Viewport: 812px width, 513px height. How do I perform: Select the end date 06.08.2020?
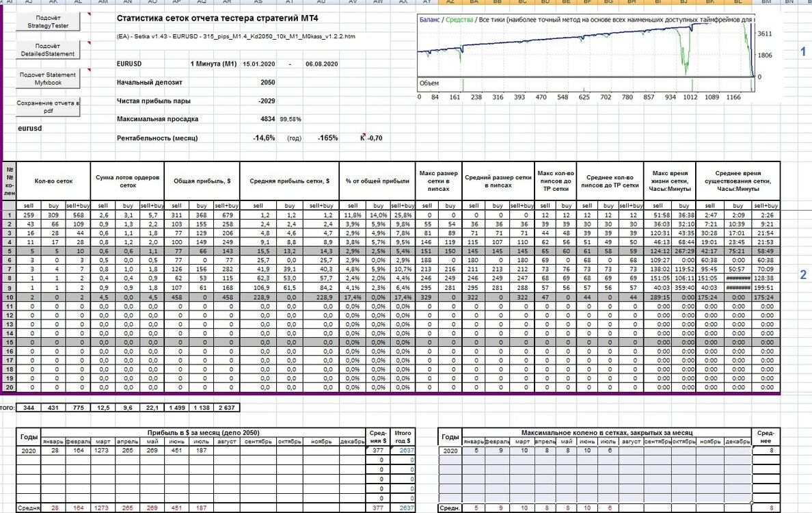pyautogui.click(x=322, y=64)
